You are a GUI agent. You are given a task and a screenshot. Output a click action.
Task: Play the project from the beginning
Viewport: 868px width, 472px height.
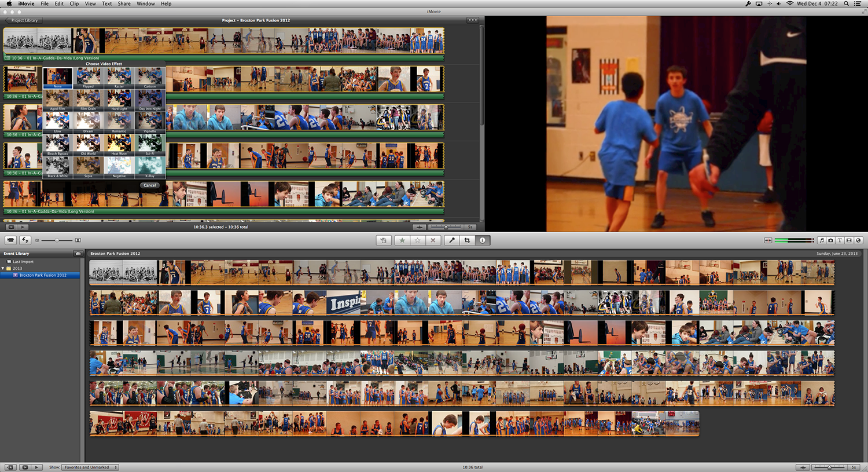(23, 227)
